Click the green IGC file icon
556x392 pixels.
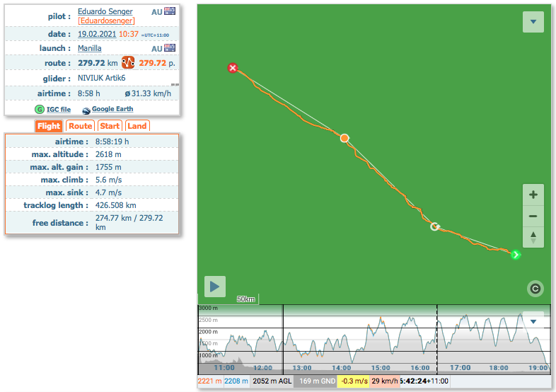40,110
